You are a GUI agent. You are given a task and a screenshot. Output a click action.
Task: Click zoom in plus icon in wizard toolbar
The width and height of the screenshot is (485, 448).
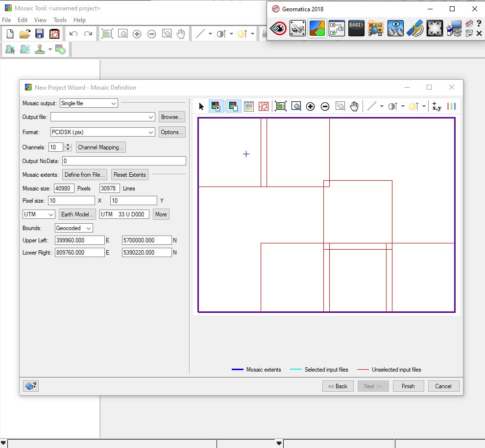310,106
